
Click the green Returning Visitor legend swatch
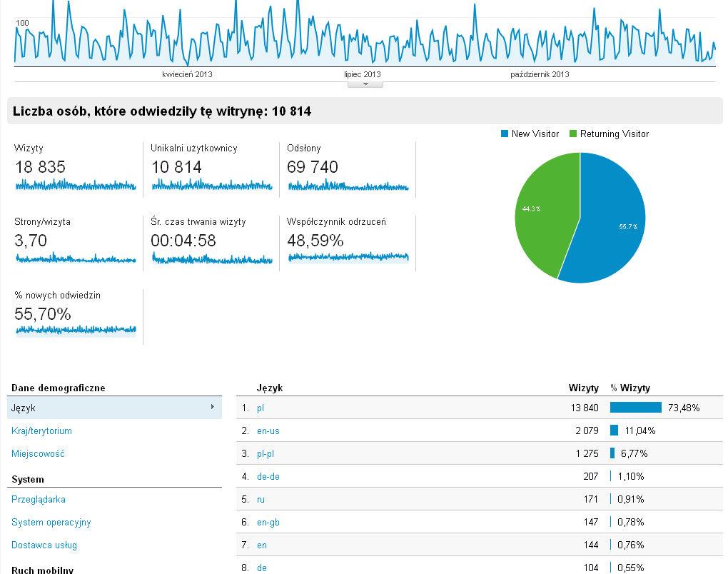pyautogui.click(x=573, y=134)
